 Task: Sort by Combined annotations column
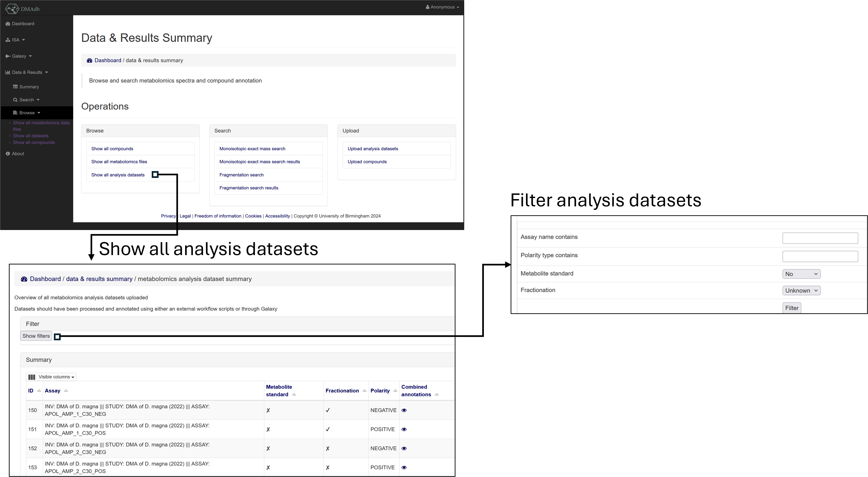point(419,391)
